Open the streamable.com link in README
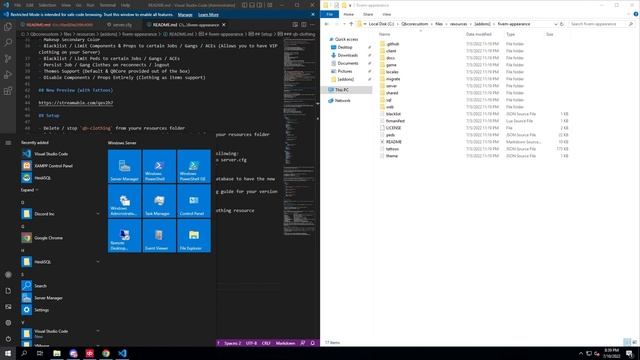 [x=76, y=102]
